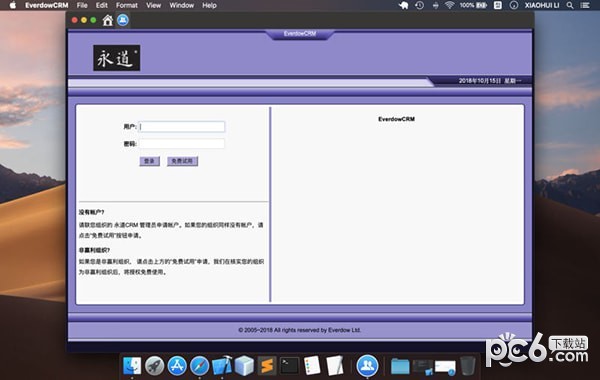The width and height of the screenshot is (600, 380).
Task: Click the date text 2018年10月15日
Action: [x=480, y=81]
